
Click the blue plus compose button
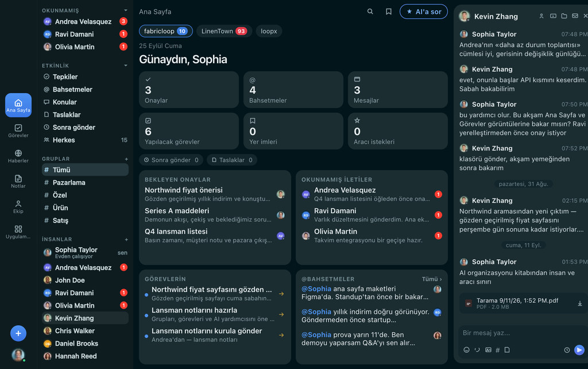[x=18, y=333]
